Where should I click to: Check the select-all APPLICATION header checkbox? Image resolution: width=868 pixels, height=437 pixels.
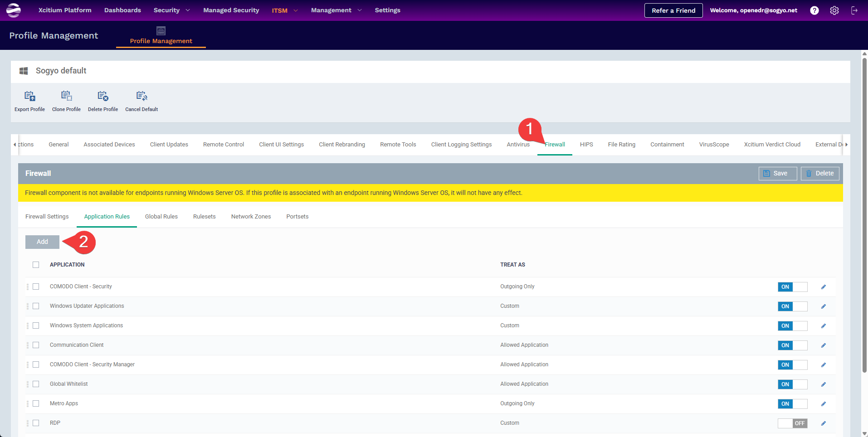pos(36,265)
